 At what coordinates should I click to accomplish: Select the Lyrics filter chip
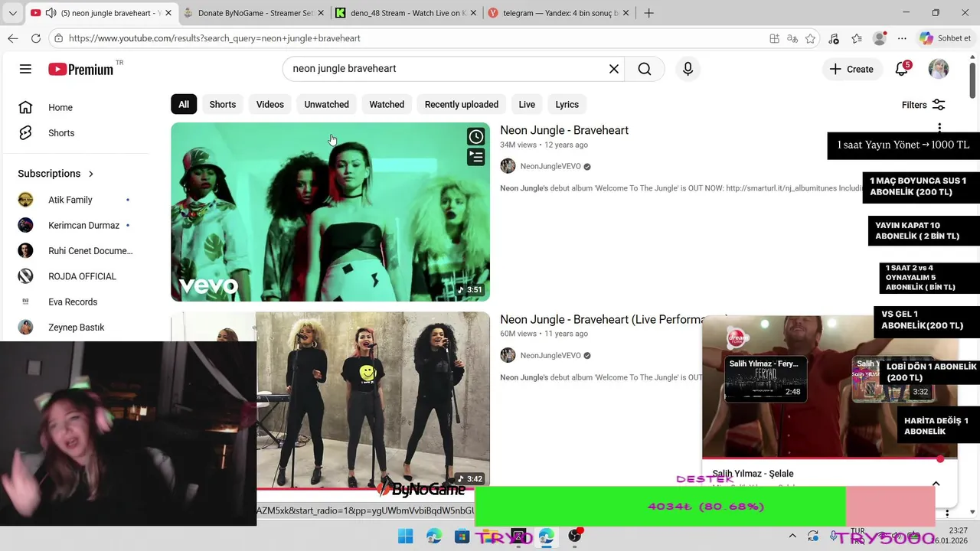[567, 105]
